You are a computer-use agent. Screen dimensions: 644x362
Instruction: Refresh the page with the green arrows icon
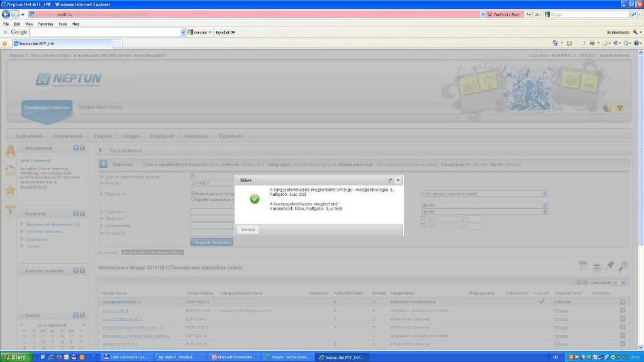[x=528, y=14]
